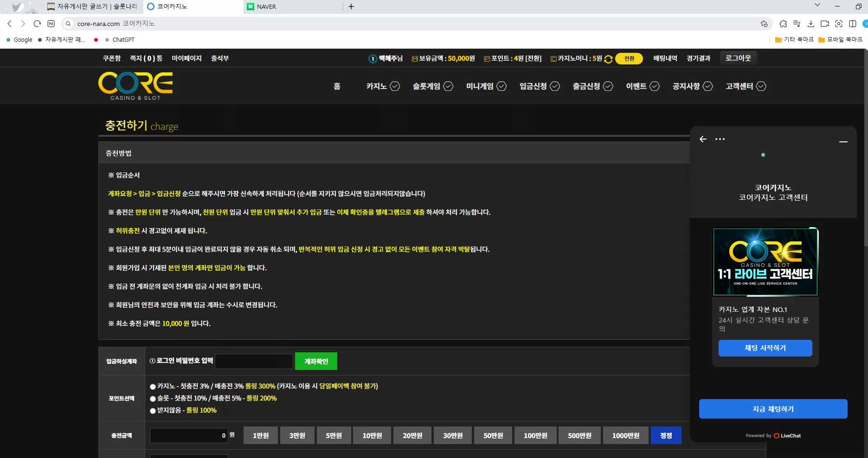The width and height of the screenshot is (868, 458).
Task: Switch to the 자유게시판 글쓰기 tab
Action: click(x=92, y=6)
